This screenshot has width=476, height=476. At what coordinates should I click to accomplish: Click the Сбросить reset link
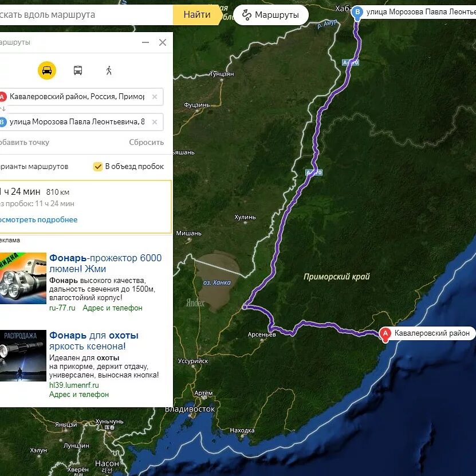tap(146, 142)
